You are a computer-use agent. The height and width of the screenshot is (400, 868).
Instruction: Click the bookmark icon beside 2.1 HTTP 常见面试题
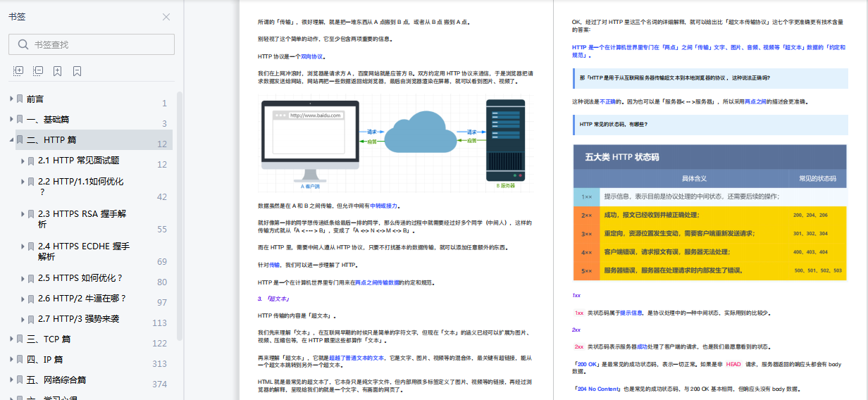click(31, 161)
